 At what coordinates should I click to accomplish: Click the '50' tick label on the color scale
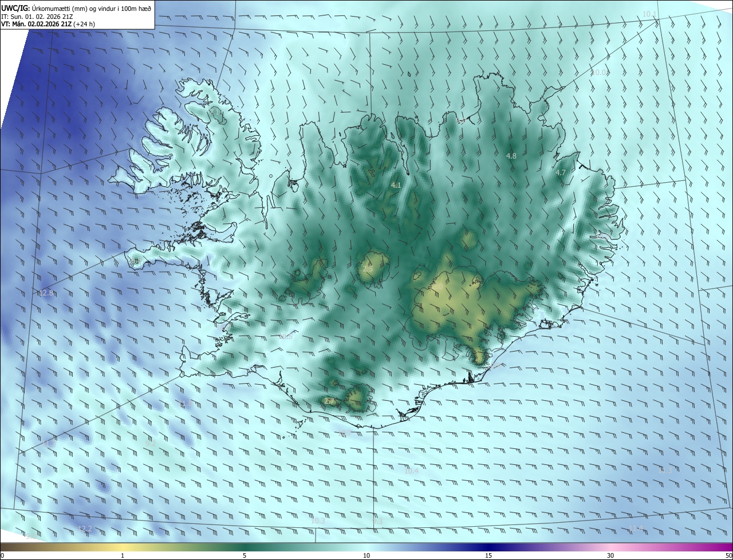coord(728,555)
